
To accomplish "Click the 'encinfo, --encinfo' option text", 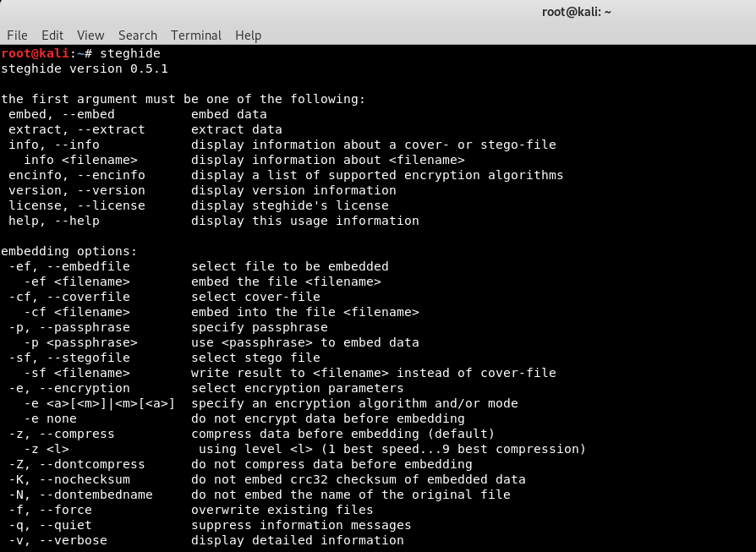I will pyautogui.click(x=77, y=175).
